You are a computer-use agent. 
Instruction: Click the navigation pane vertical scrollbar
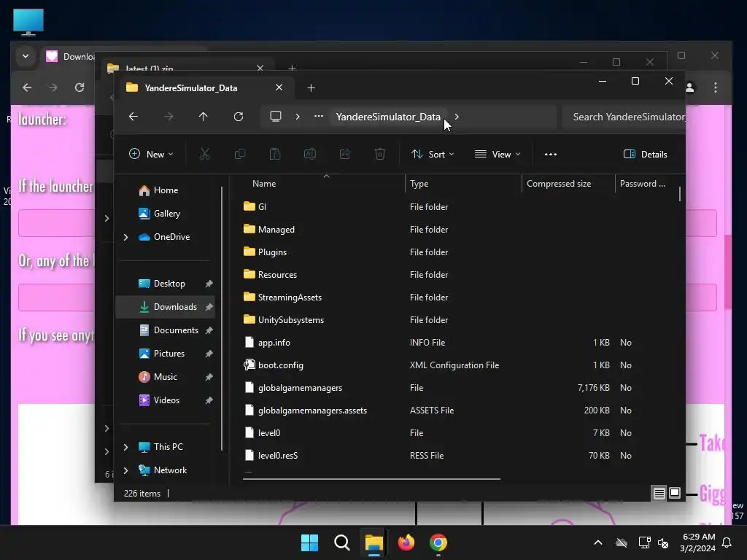(x=222, y=318)
